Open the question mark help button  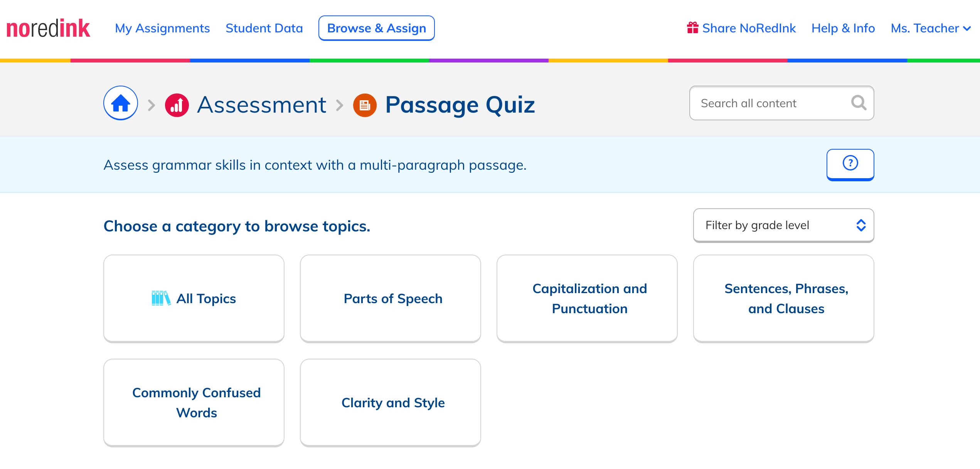(850, 164)
